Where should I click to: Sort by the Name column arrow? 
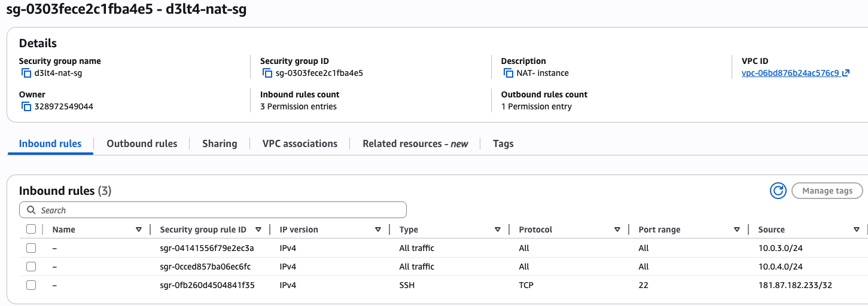tap(139, 229)
